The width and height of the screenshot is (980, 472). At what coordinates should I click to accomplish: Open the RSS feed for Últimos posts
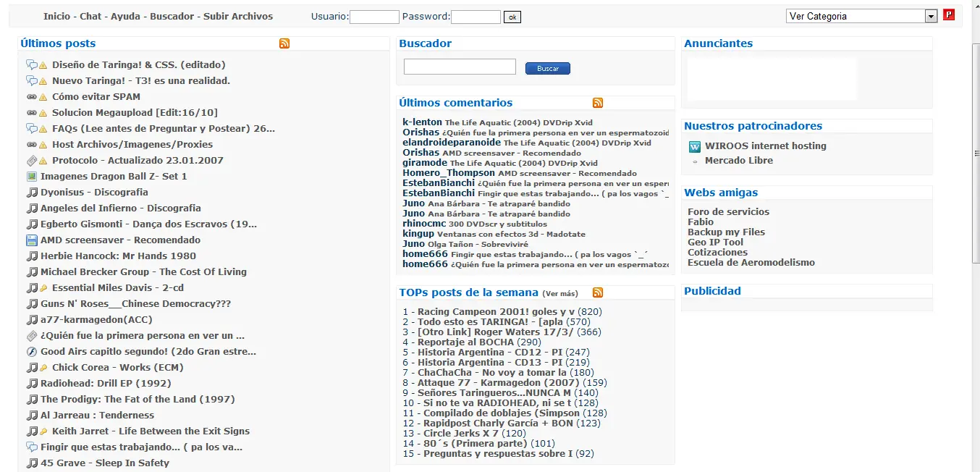point(284,43)
